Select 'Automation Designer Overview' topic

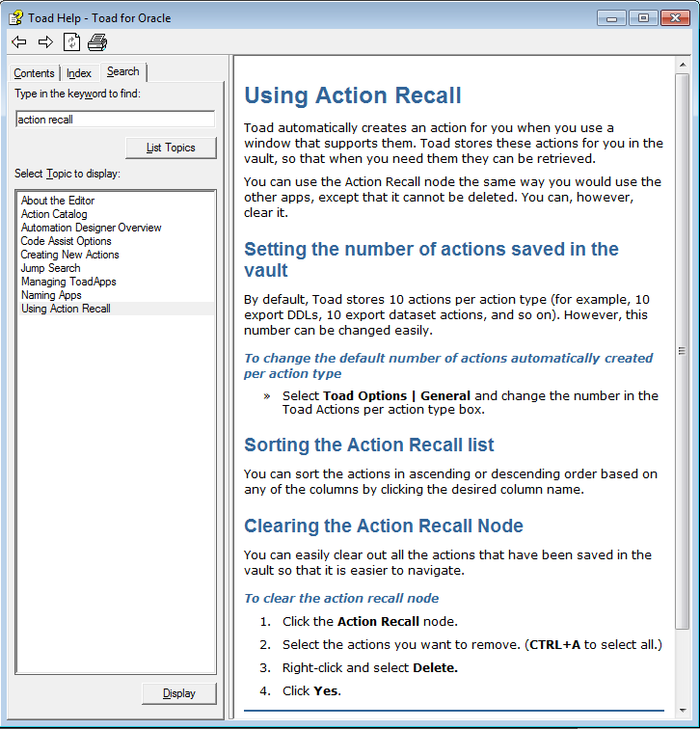tap(91, 228)
